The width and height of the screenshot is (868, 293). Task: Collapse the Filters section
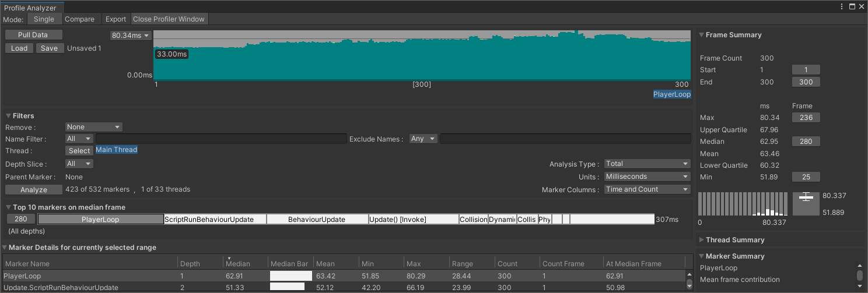(x=9, y=116)
